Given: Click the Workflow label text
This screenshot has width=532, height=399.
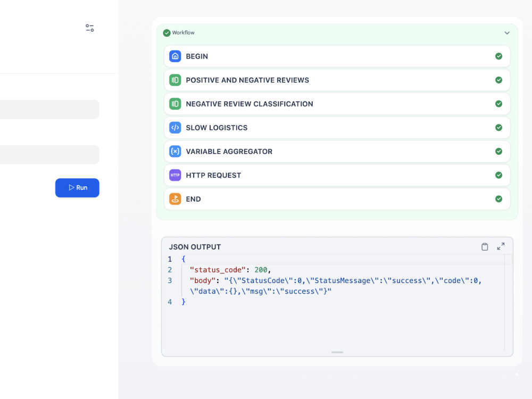Looking at the screenshot, I should 183,32.
